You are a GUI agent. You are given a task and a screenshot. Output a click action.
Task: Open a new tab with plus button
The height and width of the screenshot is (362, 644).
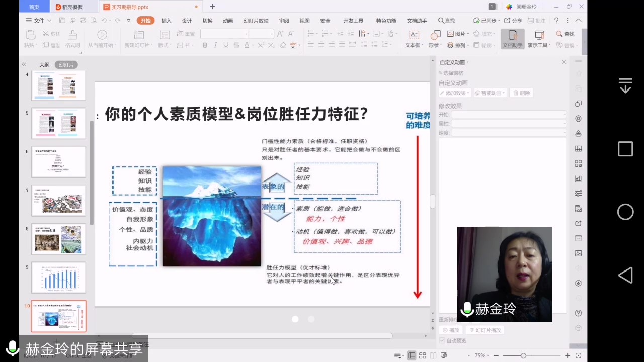(212, 7)
